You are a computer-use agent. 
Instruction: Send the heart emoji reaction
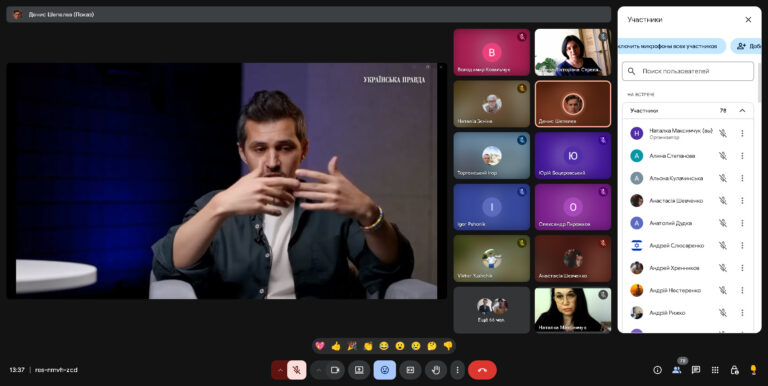click(320, 346)
